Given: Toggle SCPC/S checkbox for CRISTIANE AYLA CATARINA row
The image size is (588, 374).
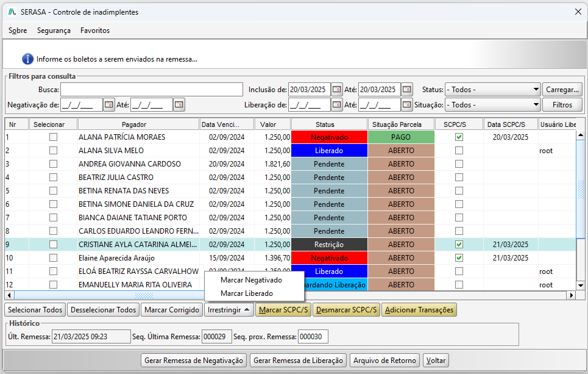Looking at the screenshot, I should tap(459, 245).
